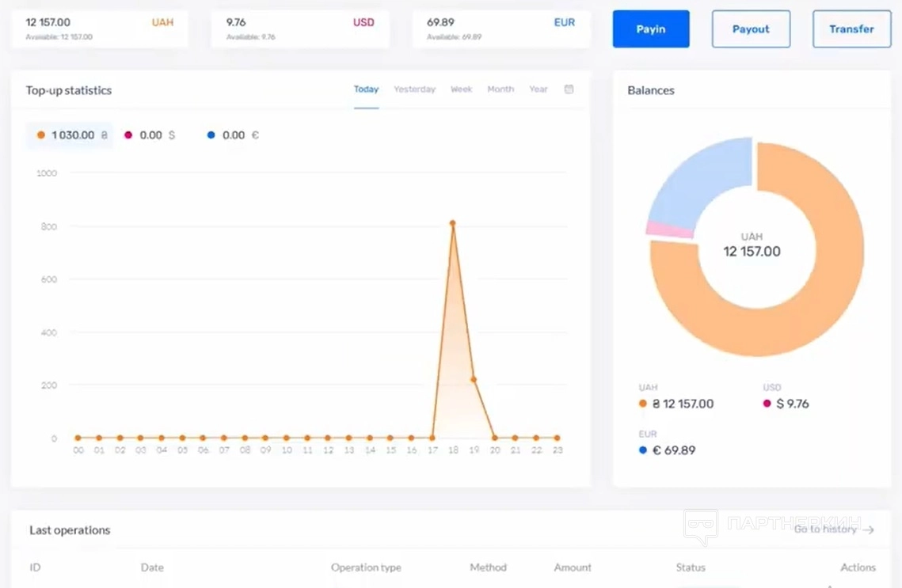Show Week top-up statistics

(x=462, y=89)
